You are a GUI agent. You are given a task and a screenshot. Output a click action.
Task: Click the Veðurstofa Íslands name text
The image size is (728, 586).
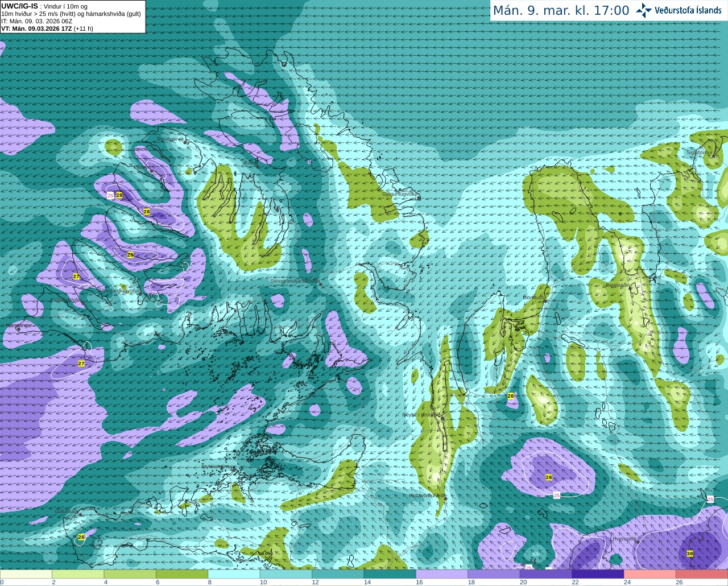(688, 10)
